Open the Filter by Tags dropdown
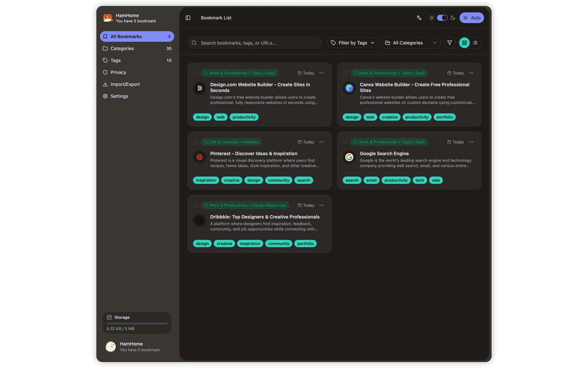Image resolution: width=588 pixels, height=368 pixels. pyautogui.click(x=353, y=43)
